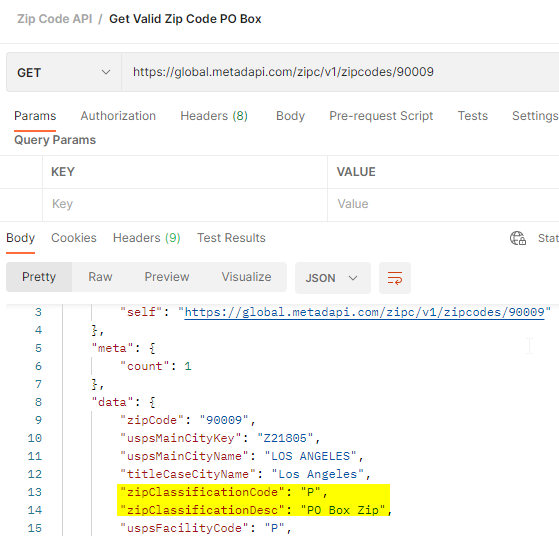Click the query param Key field
This screenshot has height=543, width=559.
pyautogui.click(x=185, y=204)
